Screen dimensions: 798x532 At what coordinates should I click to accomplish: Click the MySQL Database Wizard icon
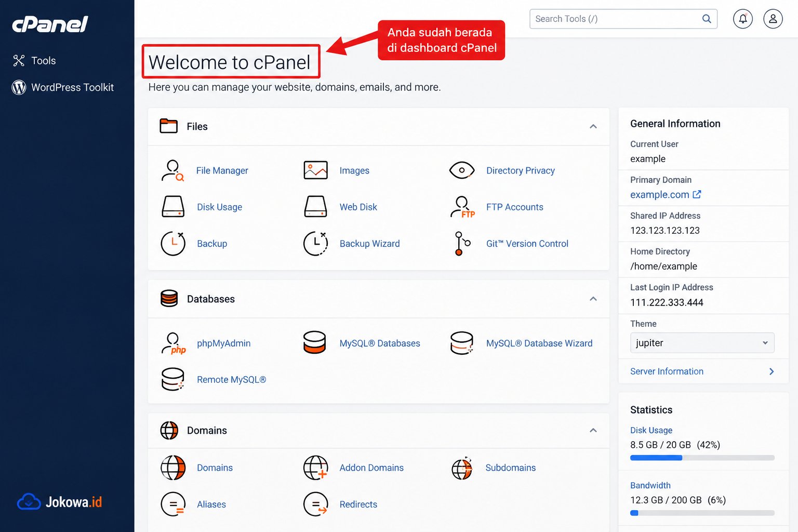(x=462, y=343)
